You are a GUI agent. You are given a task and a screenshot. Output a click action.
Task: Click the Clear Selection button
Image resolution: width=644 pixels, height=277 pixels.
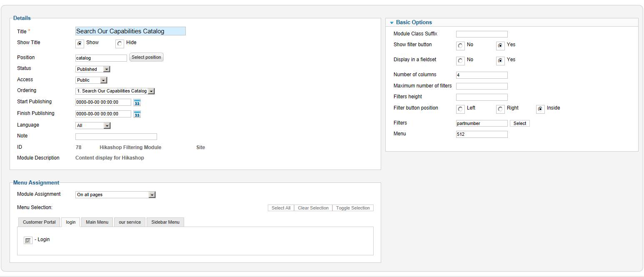(x=313, y=208)
